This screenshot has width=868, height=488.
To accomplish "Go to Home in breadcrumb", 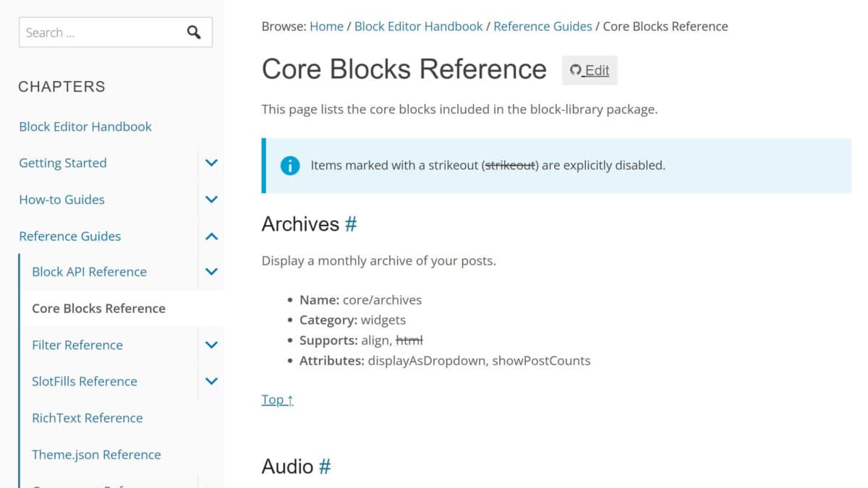I will (x=326, y=27).
